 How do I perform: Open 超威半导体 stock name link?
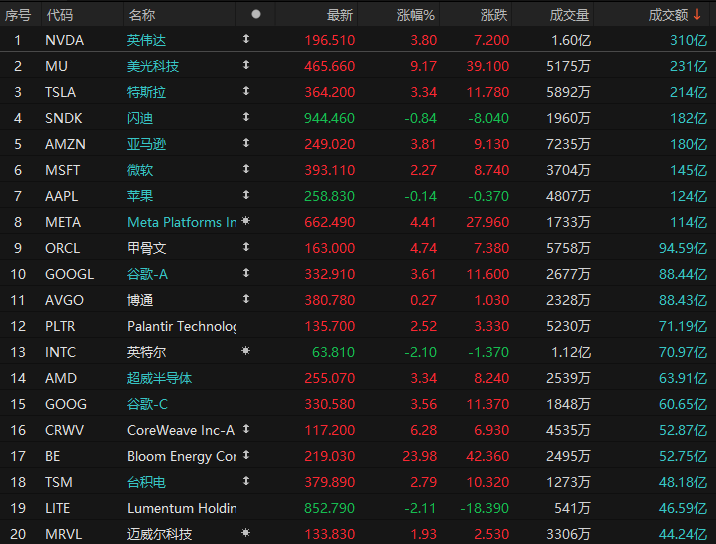coord(159,378)
